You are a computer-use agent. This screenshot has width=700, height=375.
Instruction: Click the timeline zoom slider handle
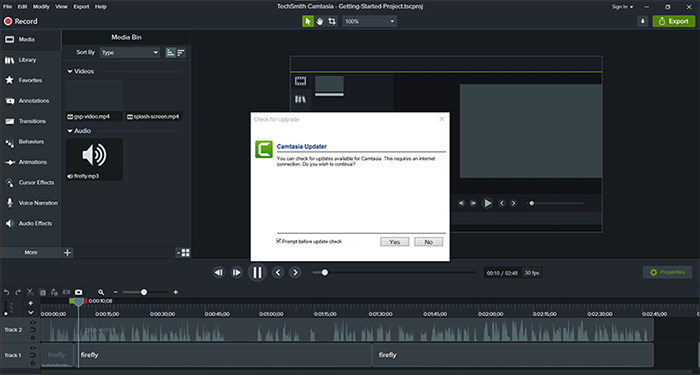144,292
